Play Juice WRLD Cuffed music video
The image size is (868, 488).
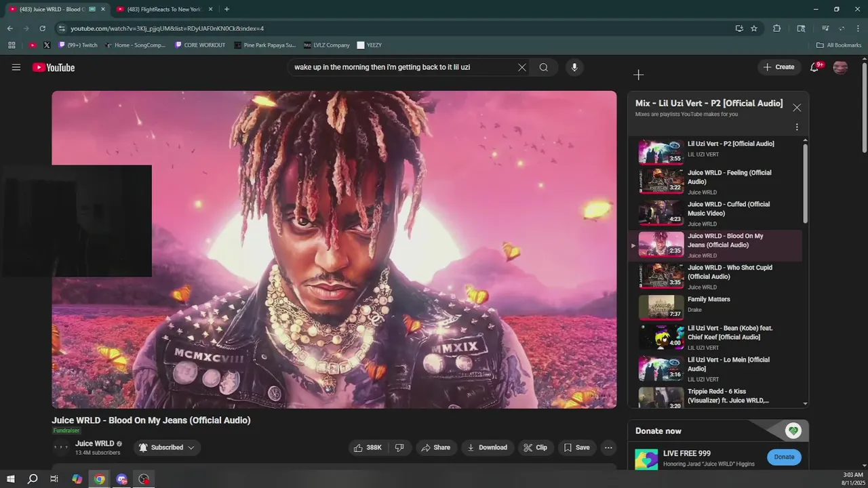[x=715, y=213]
